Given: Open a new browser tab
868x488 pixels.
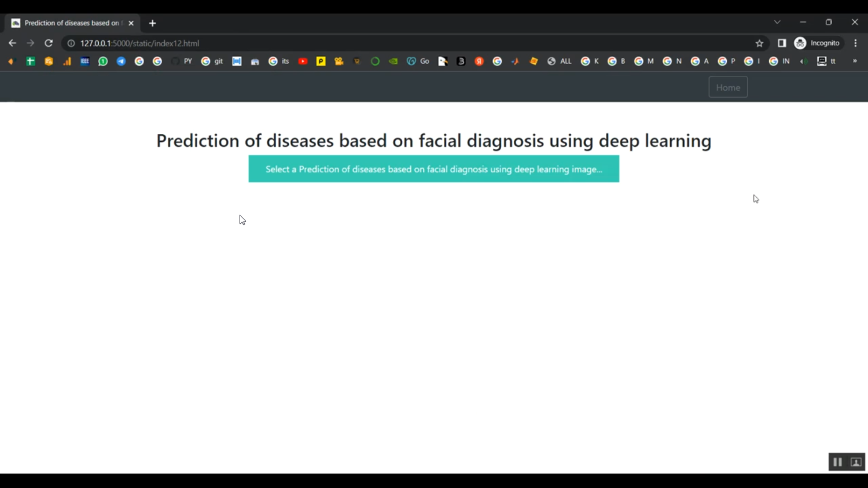Looking at the screenshot, I should click(152, 23).
